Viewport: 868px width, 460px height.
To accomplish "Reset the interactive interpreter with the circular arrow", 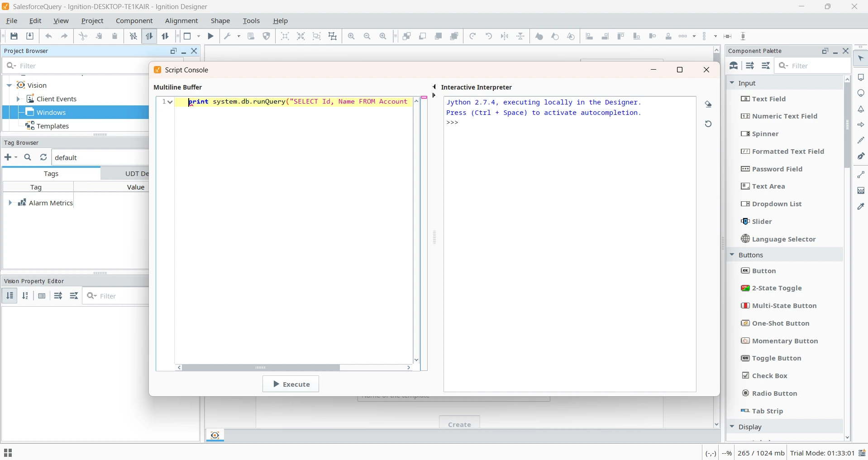I will 709,124.
